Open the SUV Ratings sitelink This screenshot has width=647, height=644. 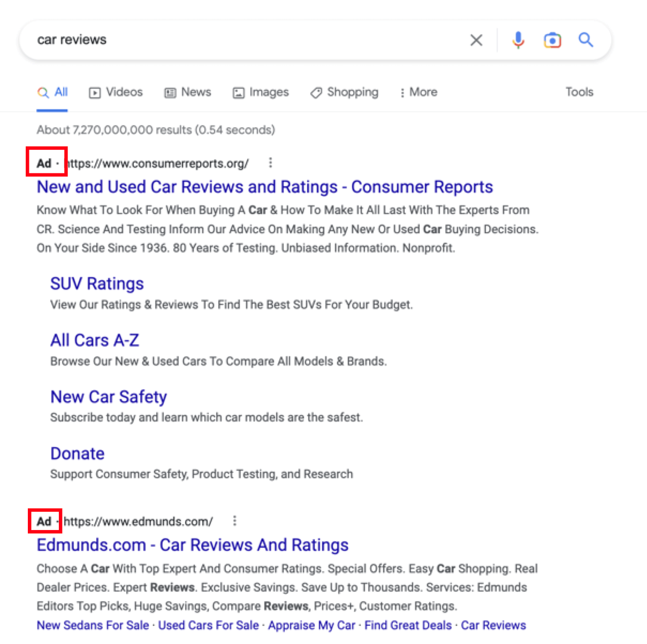tap(97, 283)
